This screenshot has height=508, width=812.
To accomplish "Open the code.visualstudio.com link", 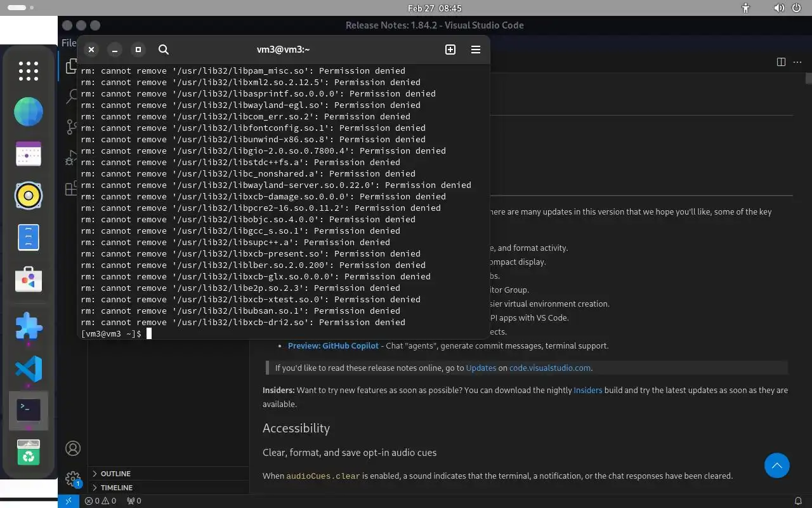I will [x=550, y=368].
